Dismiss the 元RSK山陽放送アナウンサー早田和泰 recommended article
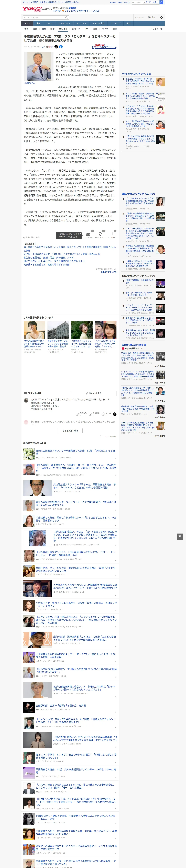This screenshot has height=868, width=186. [115, 458]
